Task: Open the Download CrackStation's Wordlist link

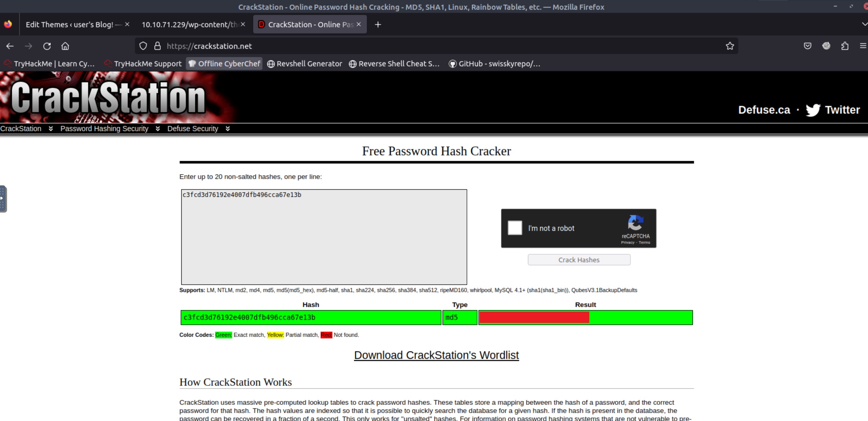Action: pyautogui.click(x=436, y=355)
